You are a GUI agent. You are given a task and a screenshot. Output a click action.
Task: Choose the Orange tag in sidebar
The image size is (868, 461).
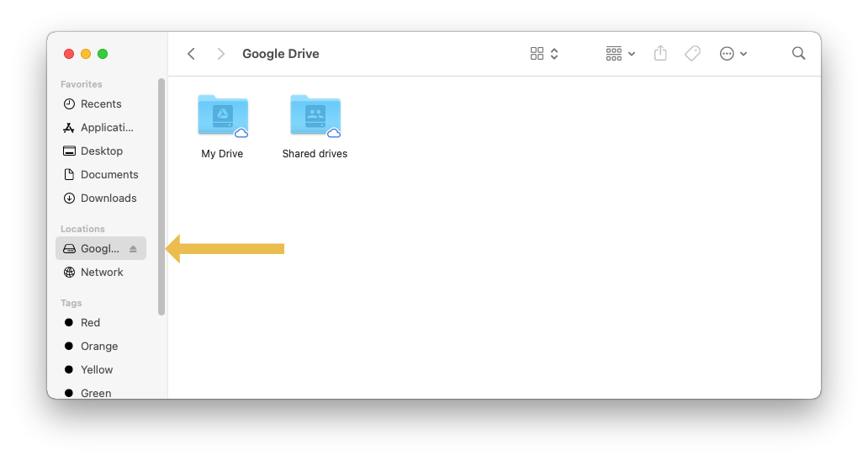point(98,347)
